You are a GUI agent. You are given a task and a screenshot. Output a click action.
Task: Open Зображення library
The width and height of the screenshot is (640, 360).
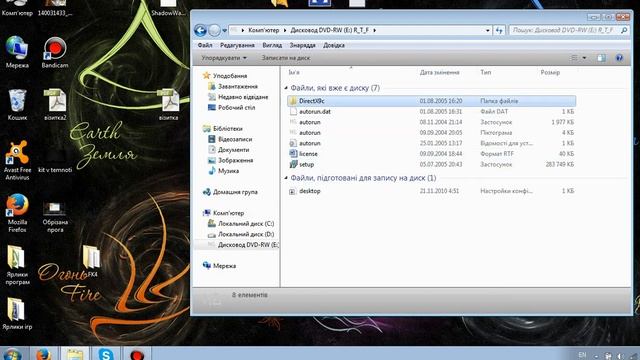(236, 160)
